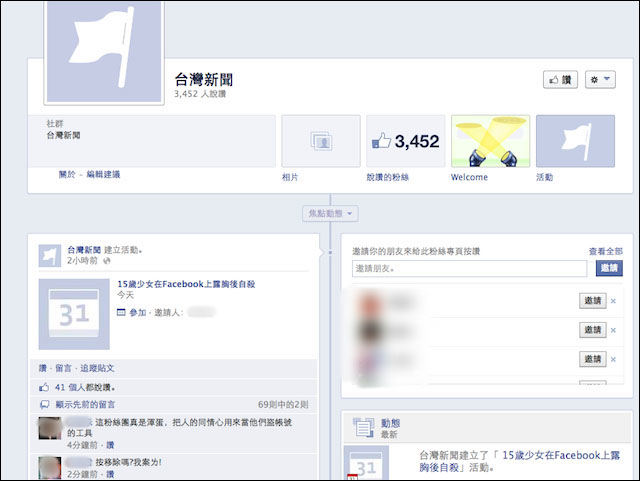640x481 pixels.
Task: Click the small calendar icon beside 參加
Action: (121, 312)
